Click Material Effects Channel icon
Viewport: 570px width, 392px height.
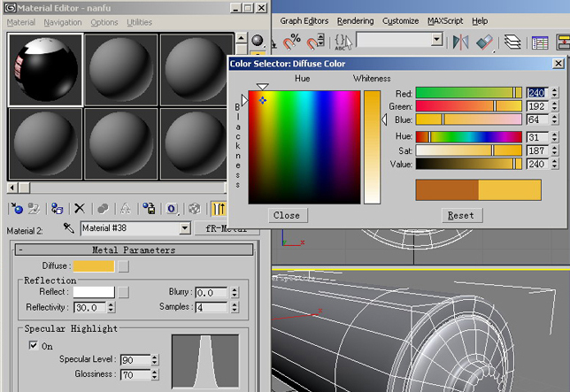coord(172,209)
